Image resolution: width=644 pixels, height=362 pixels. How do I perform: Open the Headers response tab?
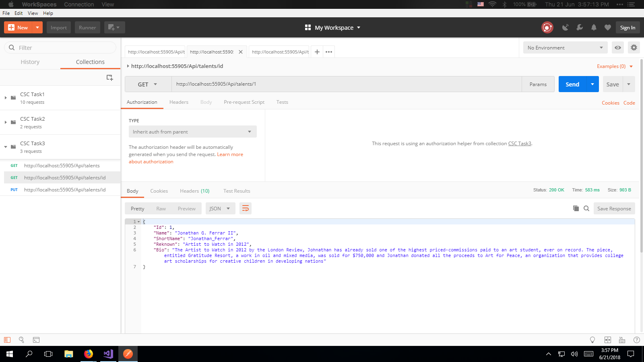[194, 191]
